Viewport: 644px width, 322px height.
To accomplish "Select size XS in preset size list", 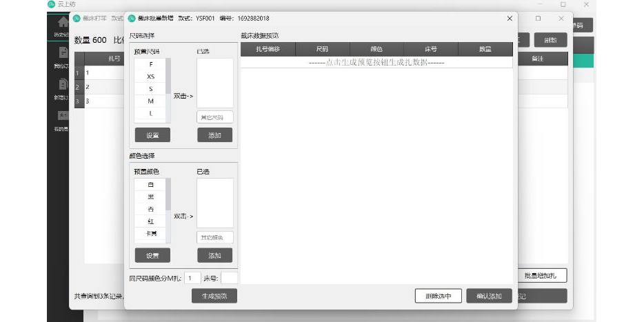I will (x=151, y=77).
